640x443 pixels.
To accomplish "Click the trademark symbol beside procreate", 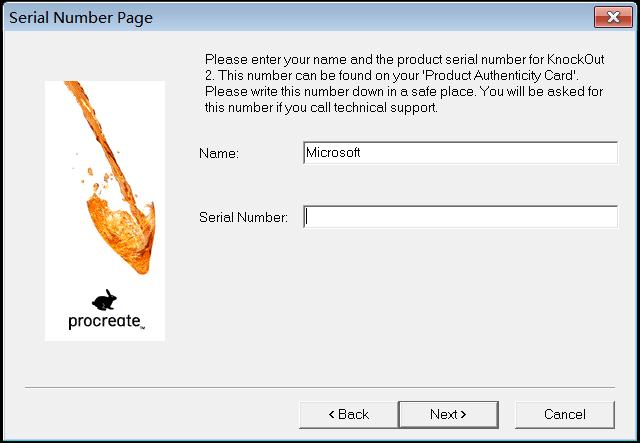I will (x=142, y=327).
